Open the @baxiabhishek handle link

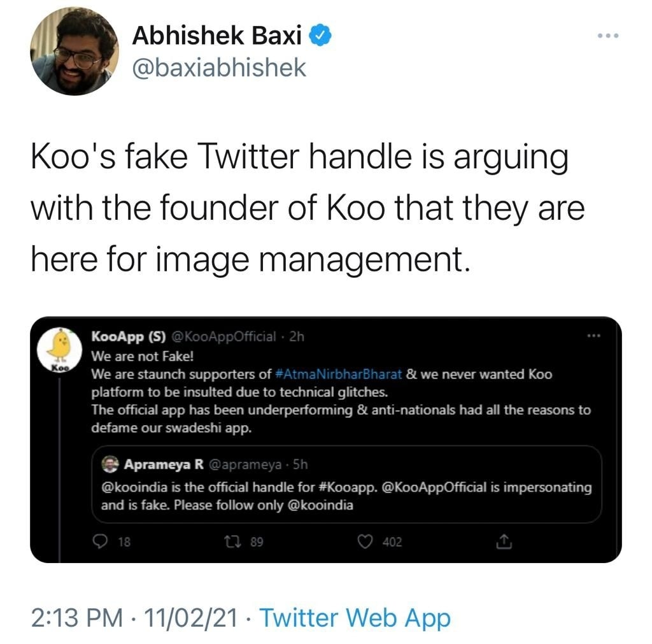click(219, 66)
